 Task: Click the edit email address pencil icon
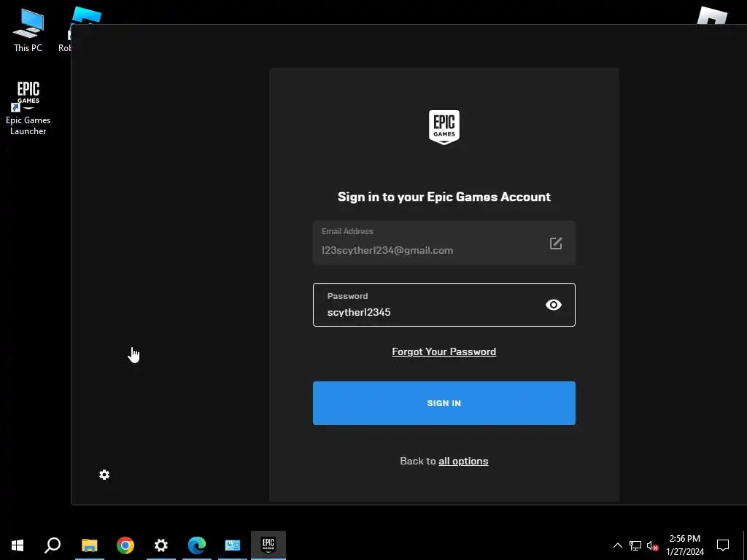click(555, 244)
